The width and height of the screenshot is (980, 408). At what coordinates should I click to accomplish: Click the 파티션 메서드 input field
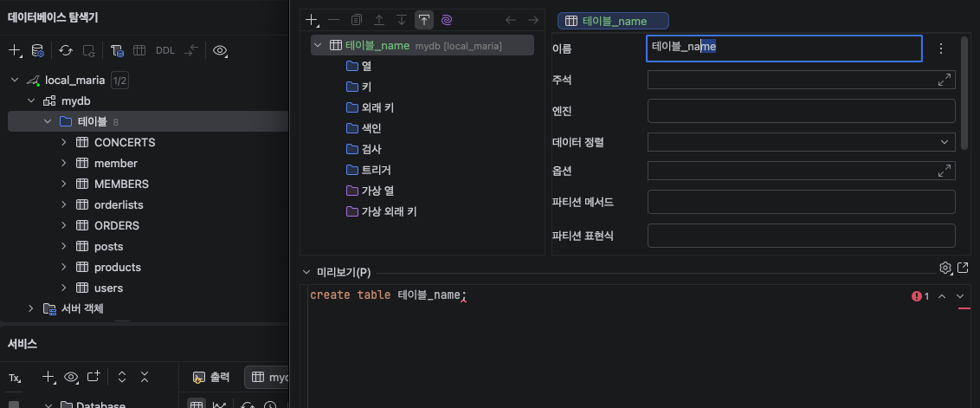point(802,202)
